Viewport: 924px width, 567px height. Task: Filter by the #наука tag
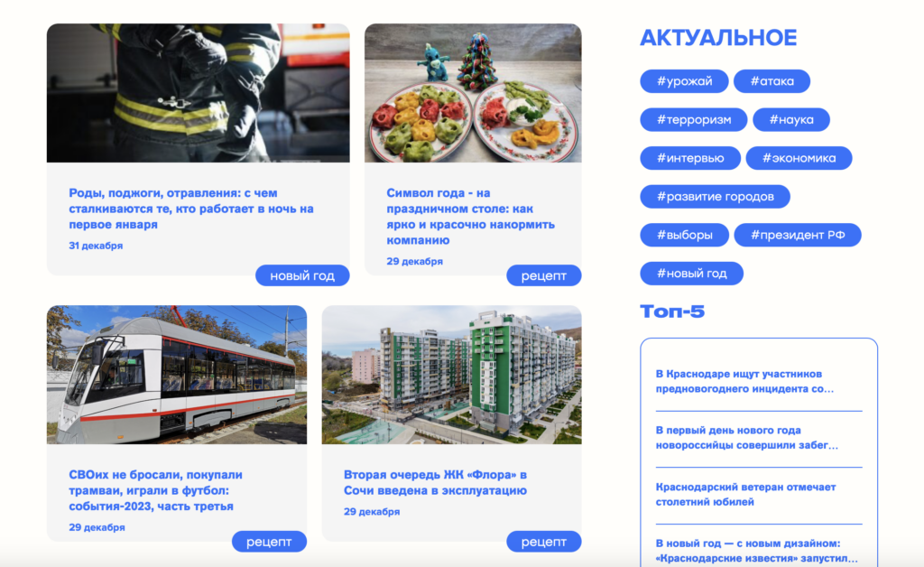(x=791, y=120)
